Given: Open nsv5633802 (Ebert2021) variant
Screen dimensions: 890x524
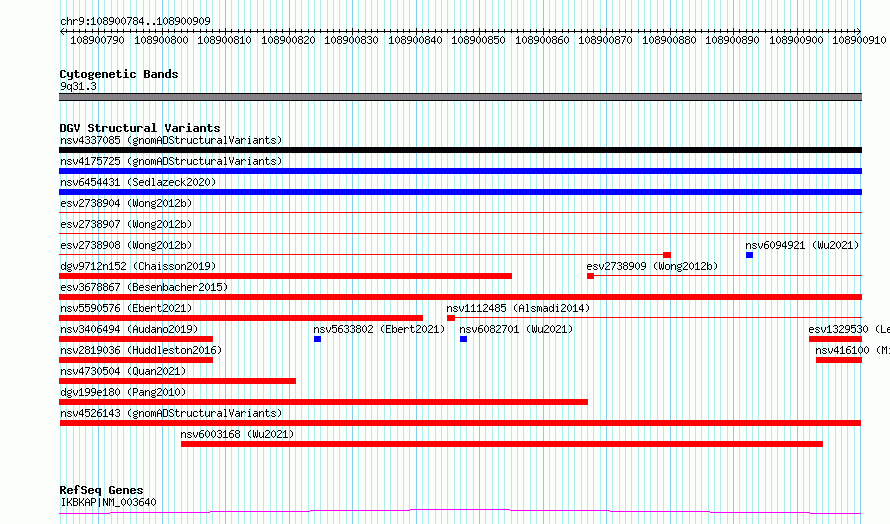Looking at the screenshot, I should click(379, 329).
